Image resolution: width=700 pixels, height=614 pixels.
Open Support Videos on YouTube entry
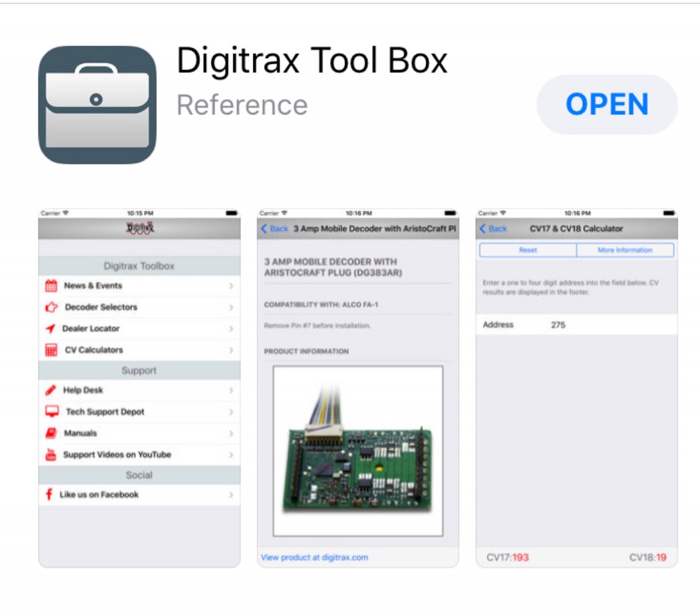click(x=139, y=455)
